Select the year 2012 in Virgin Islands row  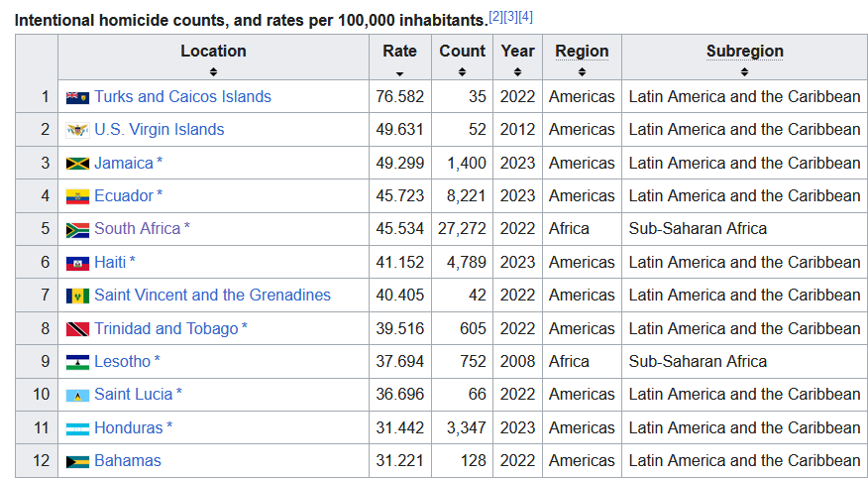coord(517,130)
